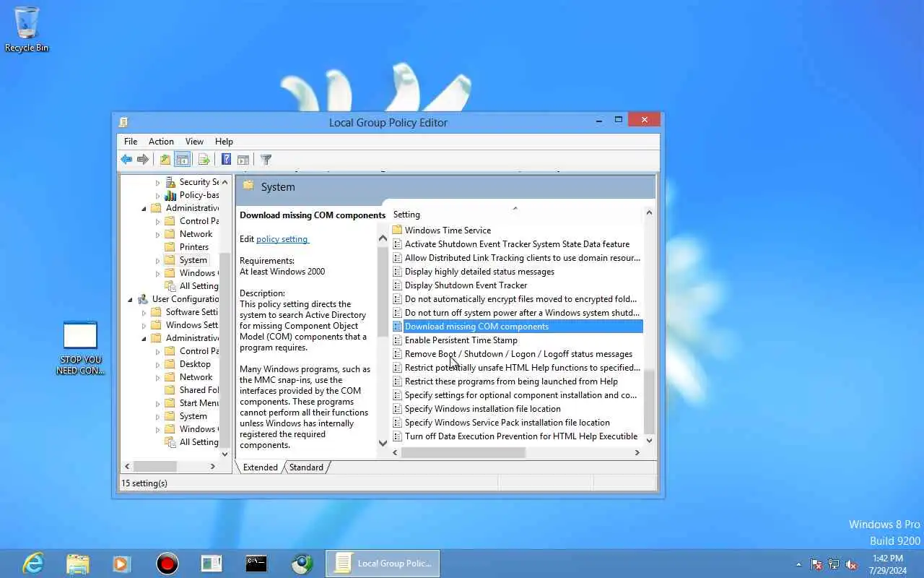Select Download missing COM components row
This screenshot has height=578, width=924.
click(x=517, y=327)
